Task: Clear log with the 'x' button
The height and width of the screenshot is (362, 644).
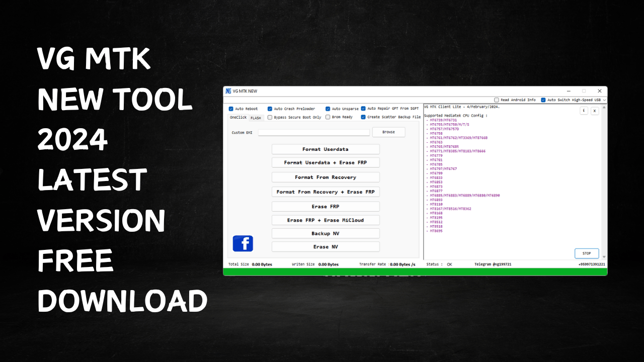Action: click(595, 111)
